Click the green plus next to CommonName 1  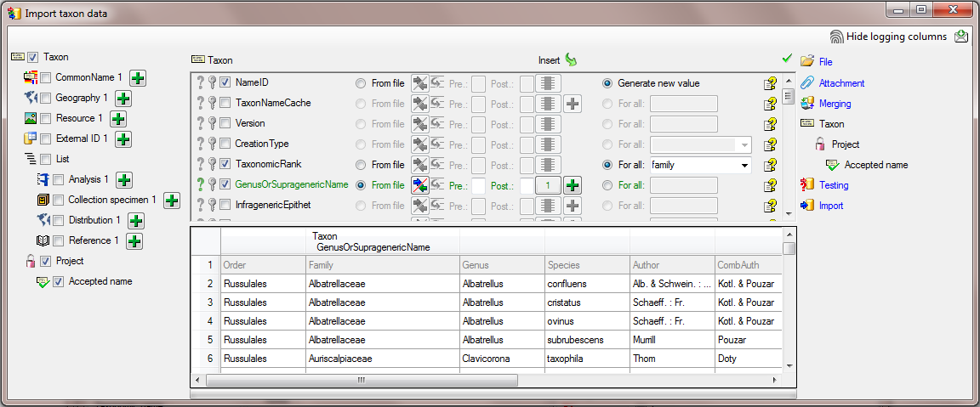point(137,78)
